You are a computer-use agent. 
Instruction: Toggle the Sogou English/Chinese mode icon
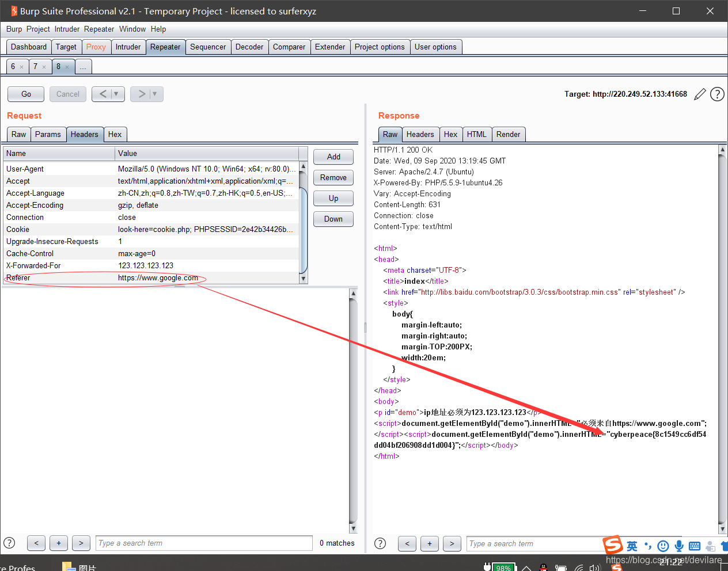point(632,546)
